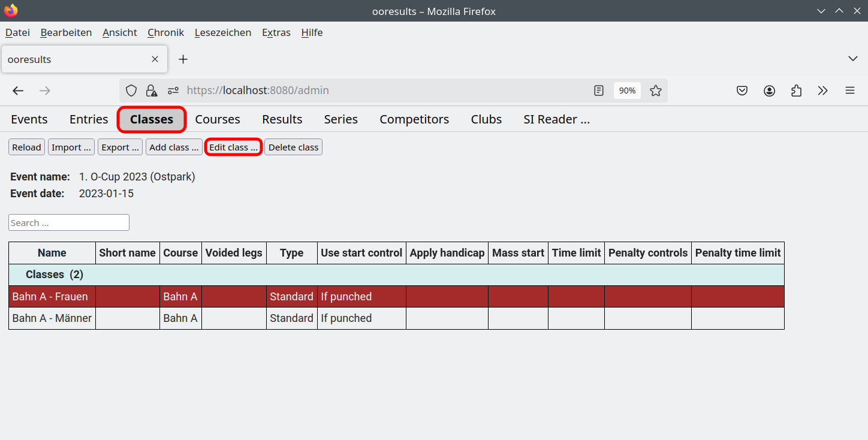Image resolution: width=868 pixels, height=440 pixels.
Task: Select the Classes tab
Action: pos(152,119)
